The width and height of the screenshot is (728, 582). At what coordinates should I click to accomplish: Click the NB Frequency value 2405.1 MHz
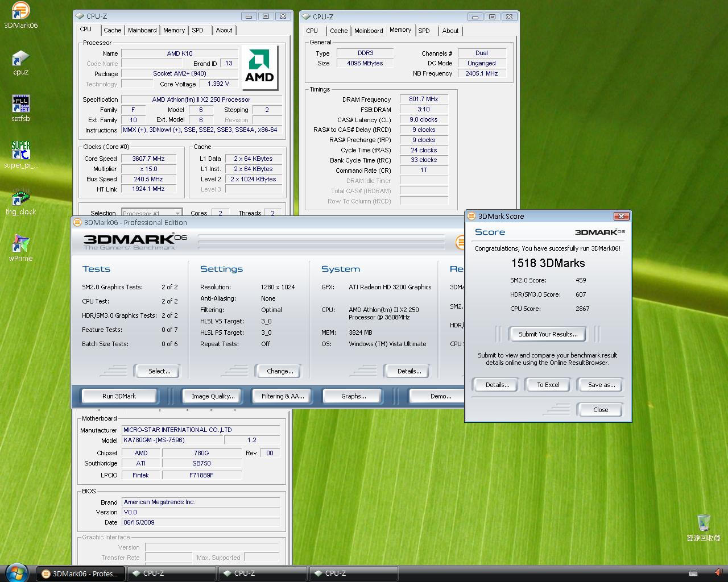tap(482, 73)
